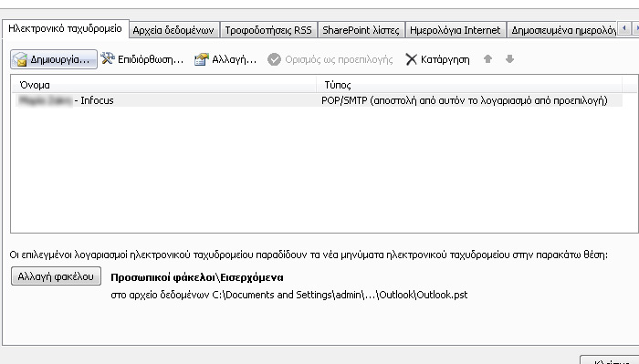Click the Επιδιόρθωση repair tools icon
639x364 pixels.
108,59
